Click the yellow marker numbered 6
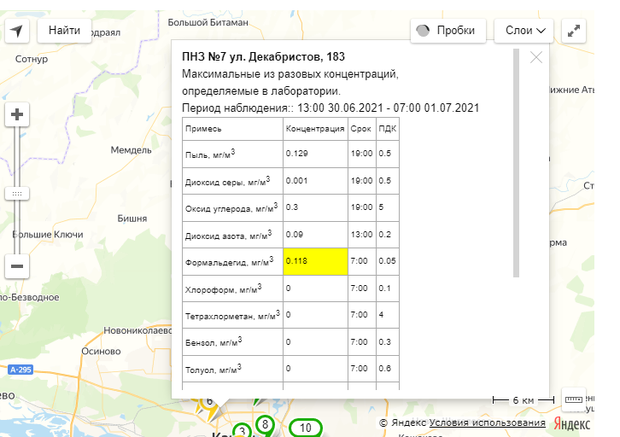 [x=210, y=403]
